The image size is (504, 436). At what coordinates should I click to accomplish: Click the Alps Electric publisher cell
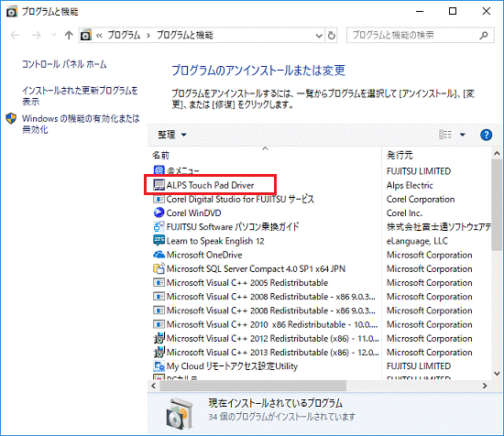click(410, 185)
